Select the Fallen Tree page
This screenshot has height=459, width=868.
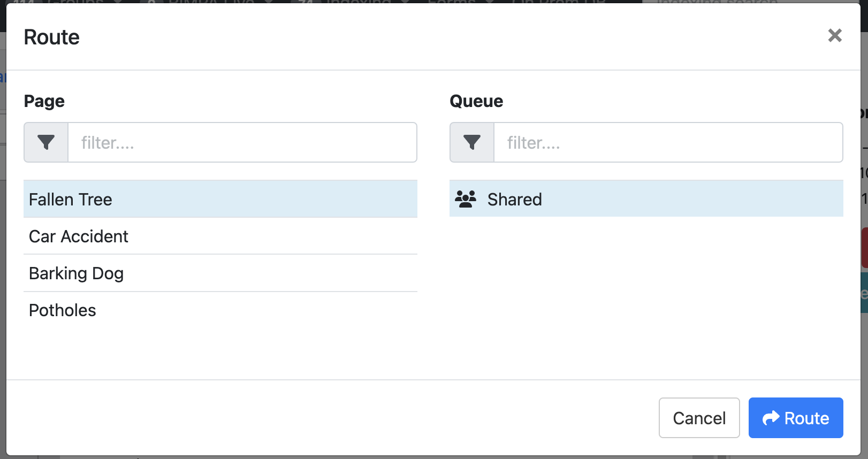[x=220, y=199]
